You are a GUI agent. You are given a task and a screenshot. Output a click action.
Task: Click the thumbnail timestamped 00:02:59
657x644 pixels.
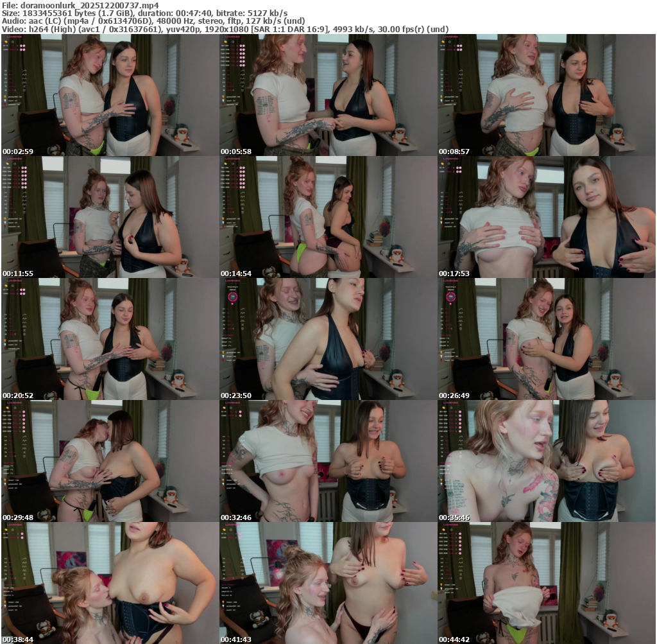click(110, 95)
